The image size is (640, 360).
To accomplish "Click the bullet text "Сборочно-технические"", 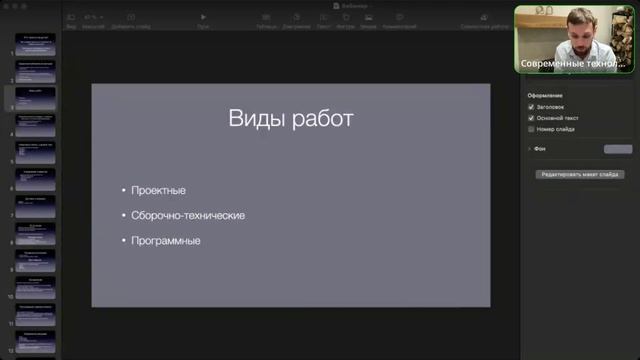I will [x=188, y=216].
